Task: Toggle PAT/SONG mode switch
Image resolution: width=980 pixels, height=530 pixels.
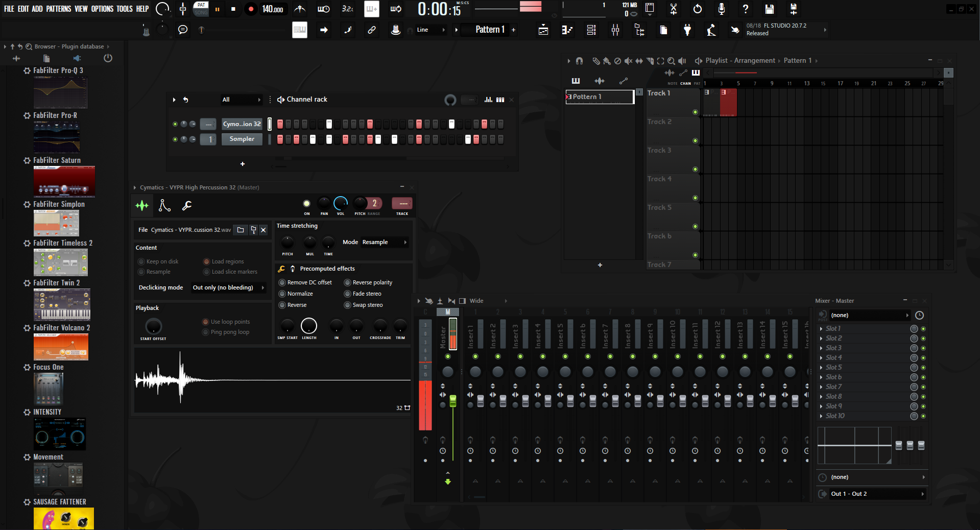Action: click(201, 9)
